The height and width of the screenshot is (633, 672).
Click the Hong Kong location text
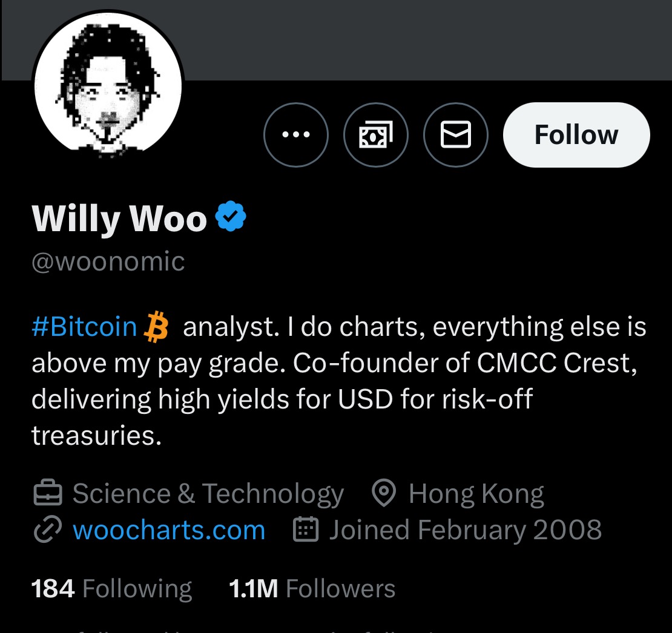(476, 494)
